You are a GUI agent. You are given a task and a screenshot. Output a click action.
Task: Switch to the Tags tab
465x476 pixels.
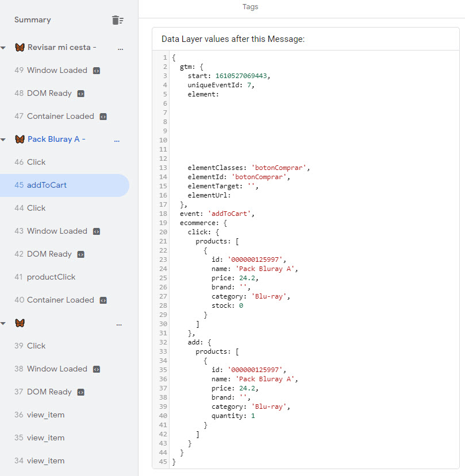click(x=250, y=7)
